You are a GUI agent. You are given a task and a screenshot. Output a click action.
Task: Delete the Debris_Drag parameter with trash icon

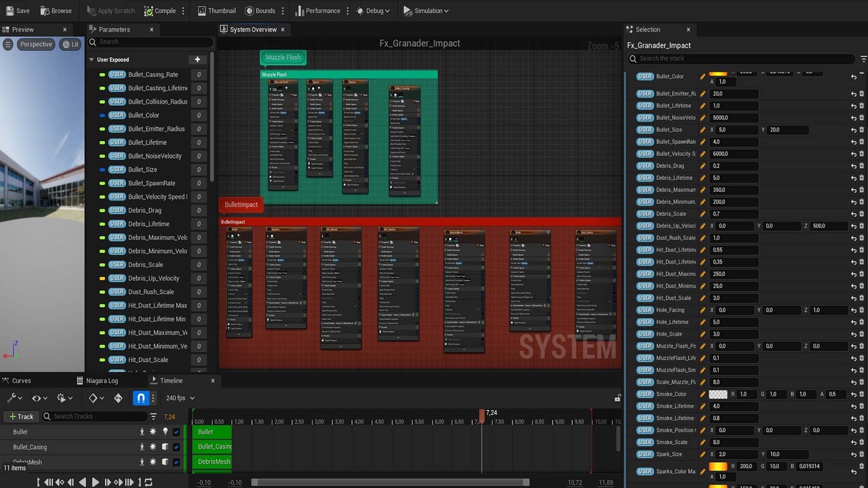pos(862,166)
